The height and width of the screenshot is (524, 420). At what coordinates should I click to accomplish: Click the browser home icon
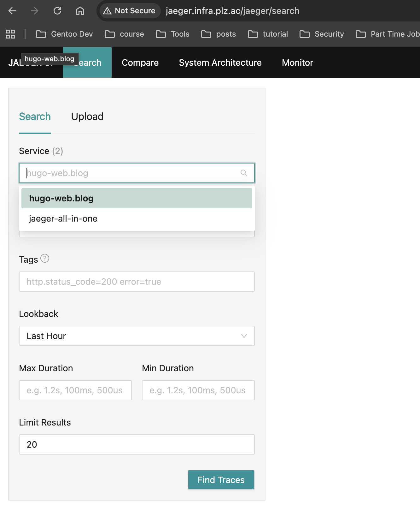pyautogui.click(x=80, y=11)
